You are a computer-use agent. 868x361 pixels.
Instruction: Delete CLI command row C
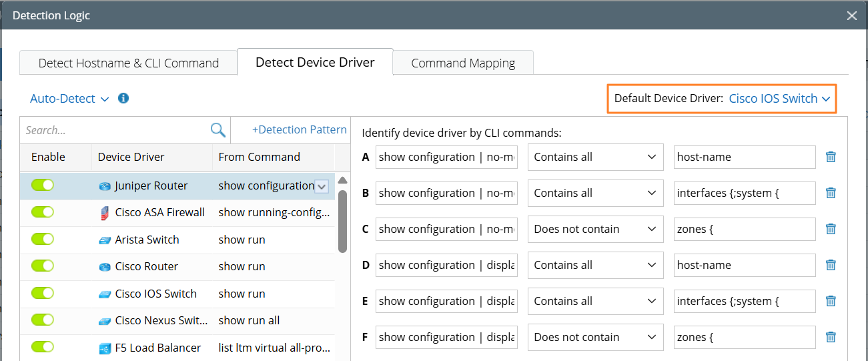pos(831,229)
